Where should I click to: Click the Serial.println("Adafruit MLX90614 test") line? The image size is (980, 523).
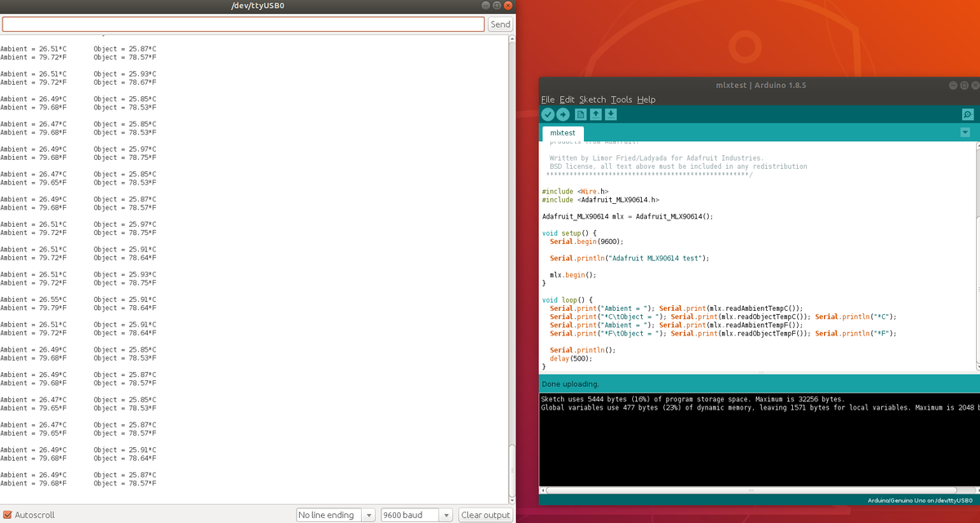pos(630,258)
